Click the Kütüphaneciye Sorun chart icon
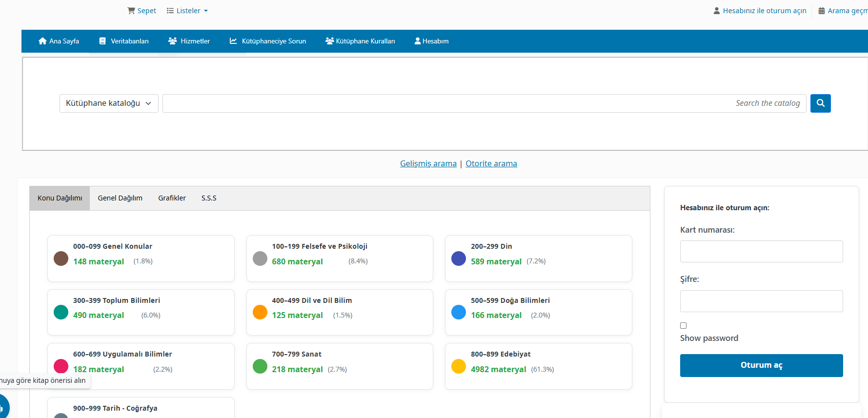 tap(233, 41)
